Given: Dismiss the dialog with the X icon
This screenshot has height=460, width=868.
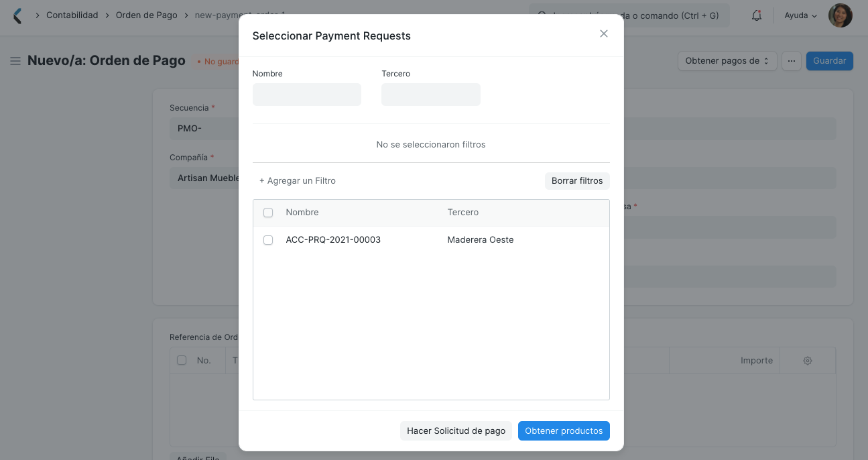Looking at the screenshot, I should [x=603, y=34].
